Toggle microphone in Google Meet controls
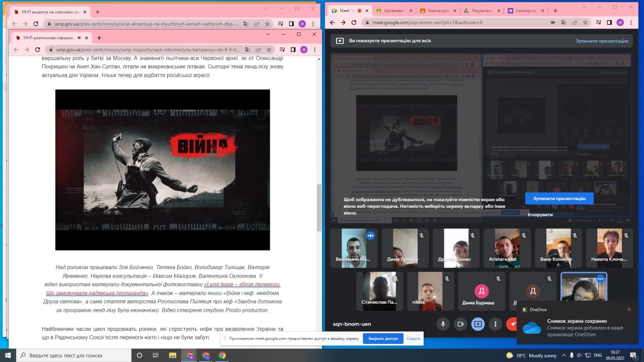 coord(443,324)
